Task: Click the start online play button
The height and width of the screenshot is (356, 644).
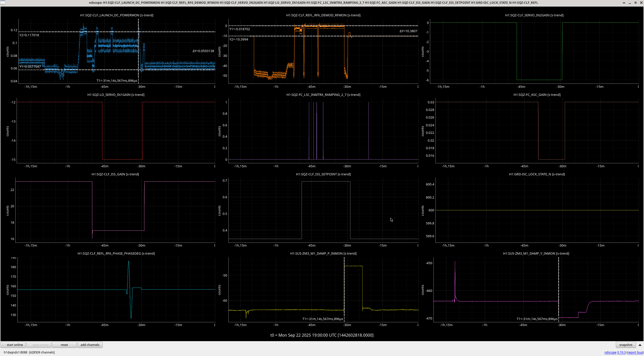Action: [13, 345]
